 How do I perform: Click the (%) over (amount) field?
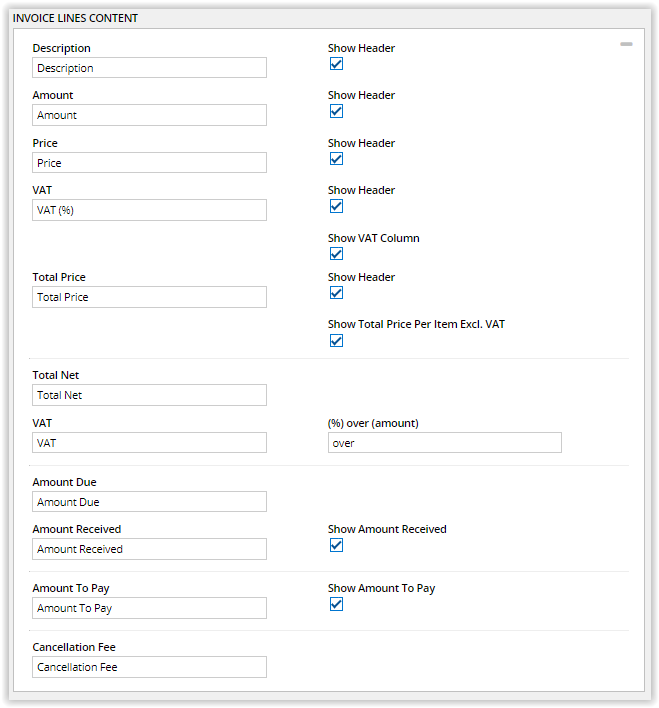pos(444,443)
